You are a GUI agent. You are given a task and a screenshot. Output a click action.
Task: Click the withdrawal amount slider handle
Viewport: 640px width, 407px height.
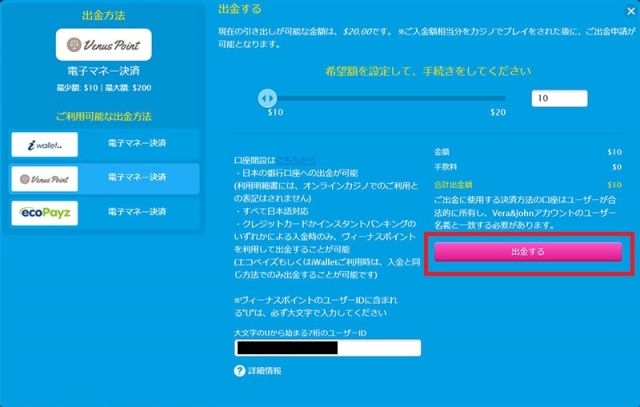pos(266,98)
